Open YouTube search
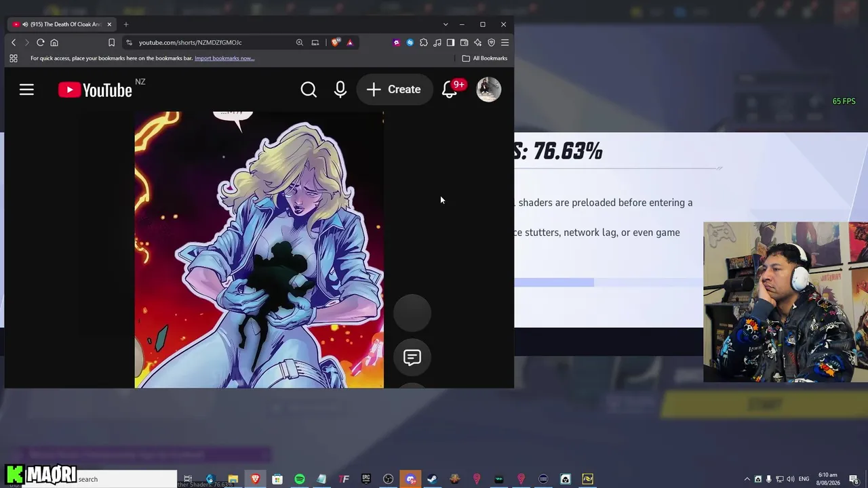Screen dimensions: 868x488 (x=309, y=89)
